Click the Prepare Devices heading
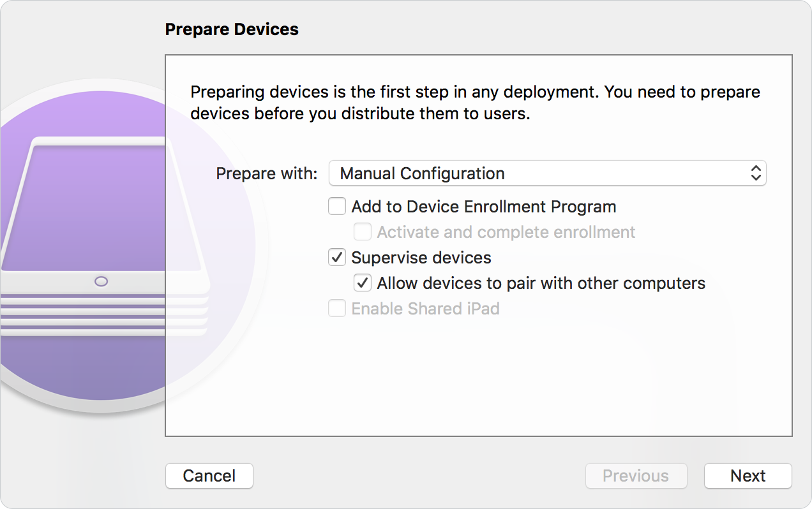The width and height of the screenshot is (812, 509). click(x=232, y=29)
